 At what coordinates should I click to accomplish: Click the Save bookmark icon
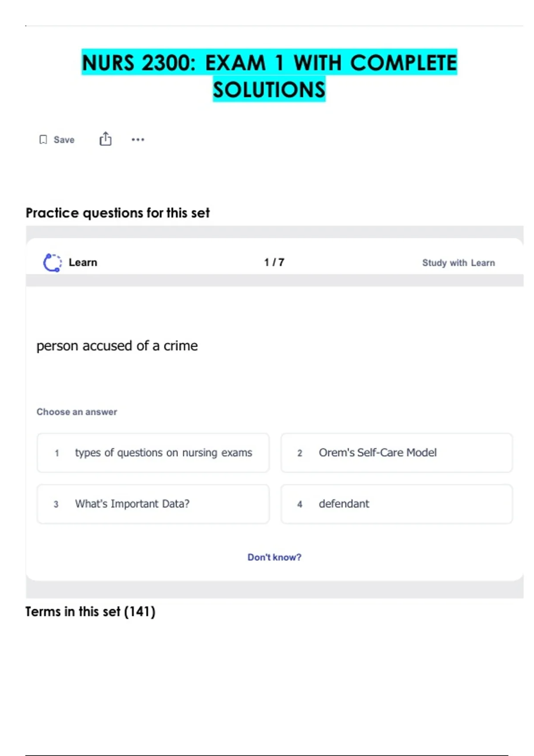tap(43, 140)
